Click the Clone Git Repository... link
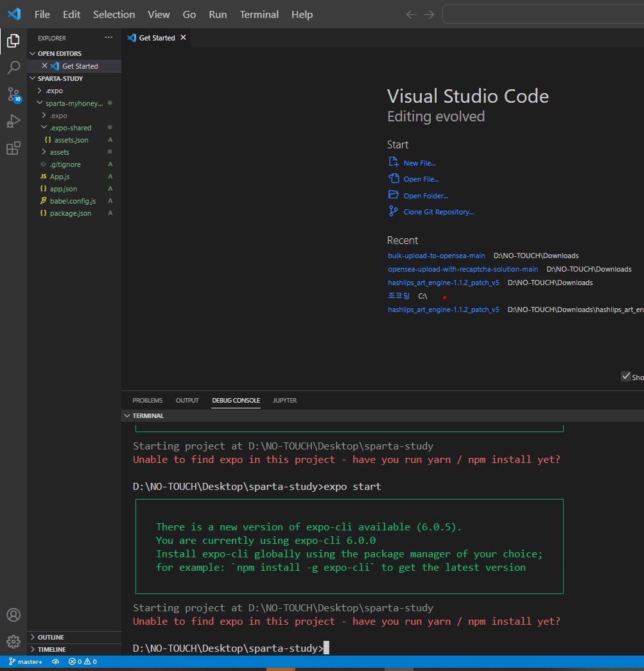The height and width of the screenshot is (671, 644). click(x=439, y=212)
